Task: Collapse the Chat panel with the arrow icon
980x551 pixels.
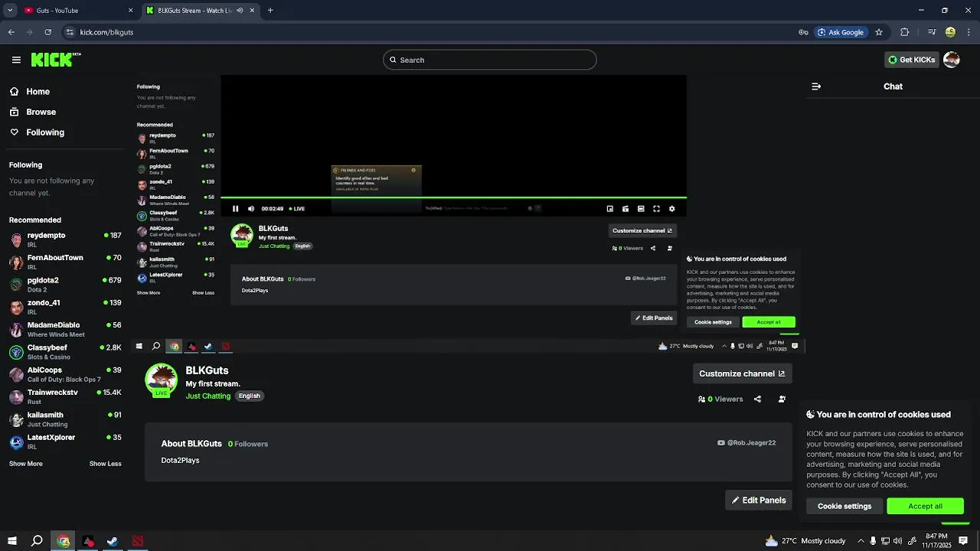Action: coord(816,86)
